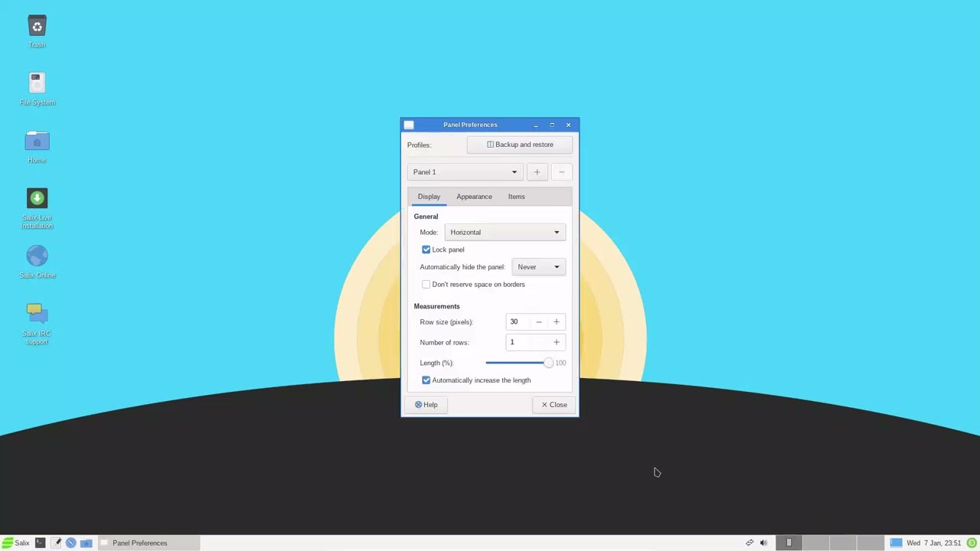Click the volume speaker tray icon
The height and width of the screenshot is (551, 980).
point(763,543)
